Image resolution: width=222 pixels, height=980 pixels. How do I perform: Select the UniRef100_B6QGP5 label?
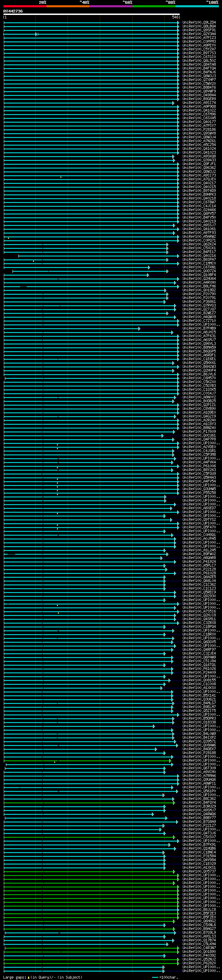click(x=199, y=351)
